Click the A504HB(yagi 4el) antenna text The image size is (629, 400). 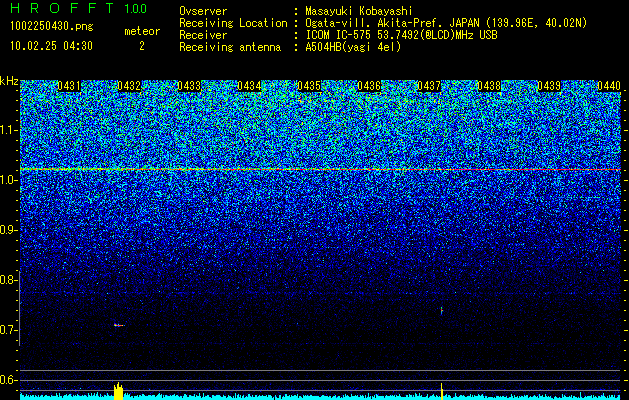(x=353, y=47)
